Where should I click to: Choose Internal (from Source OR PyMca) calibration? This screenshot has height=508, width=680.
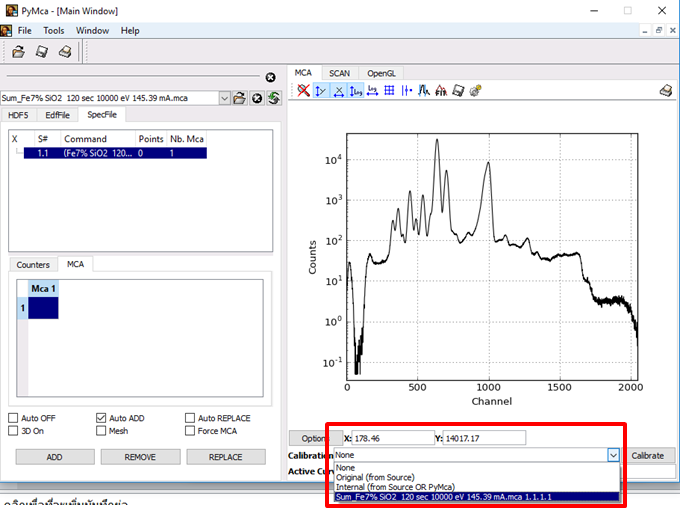click(477, 487)
